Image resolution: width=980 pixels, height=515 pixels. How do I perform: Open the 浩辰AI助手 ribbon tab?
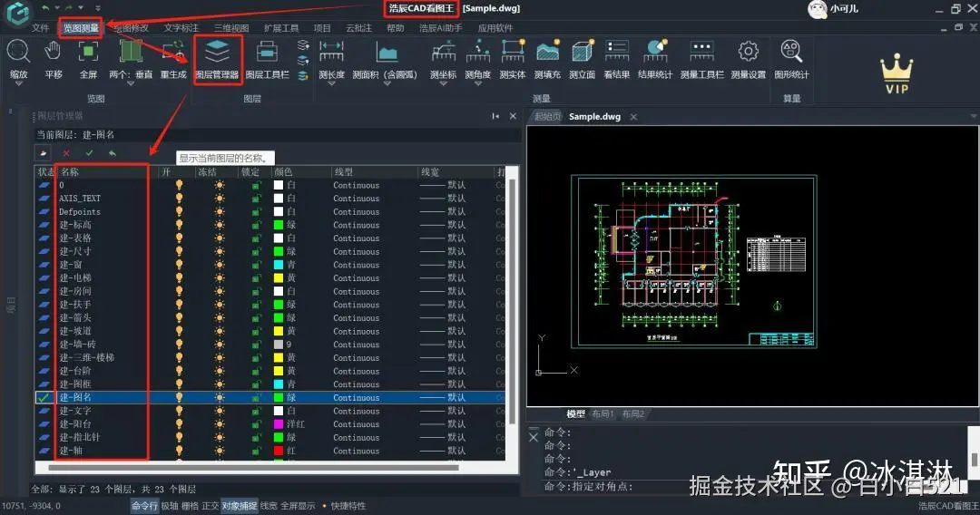tap(441, 28)
